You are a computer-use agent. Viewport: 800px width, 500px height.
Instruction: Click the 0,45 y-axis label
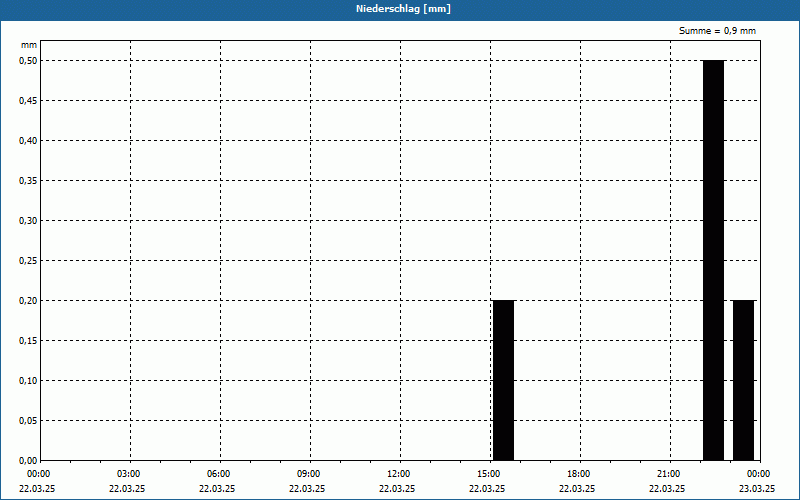(x=28, y=101)
